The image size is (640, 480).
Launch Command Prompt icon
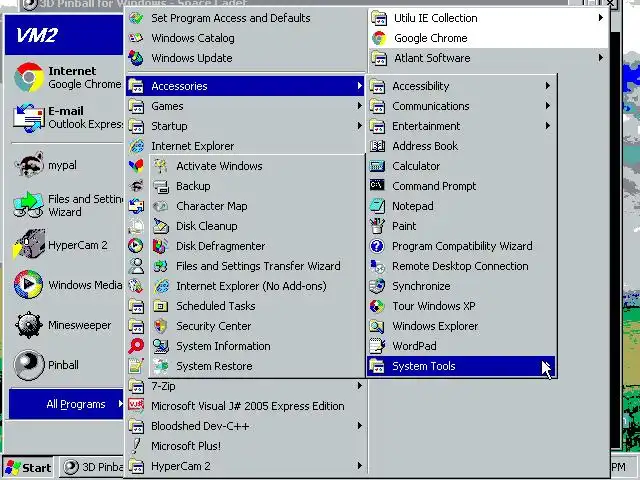pyautogui.click(x=377, y=186)
